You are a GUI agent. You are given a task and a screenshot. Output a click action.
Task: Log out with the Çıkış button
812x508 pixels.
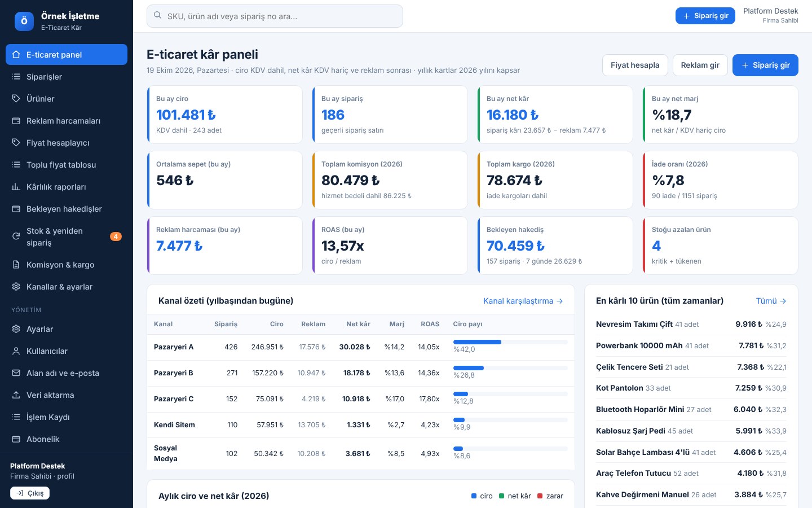pos(30,493)
